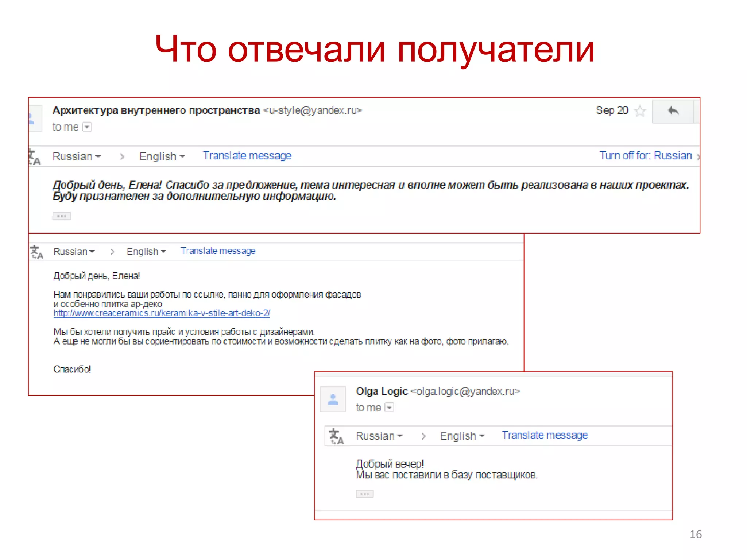This screenshot has width=747, height=560.
Task: Click Translate message in the first email
Action: 247,156
